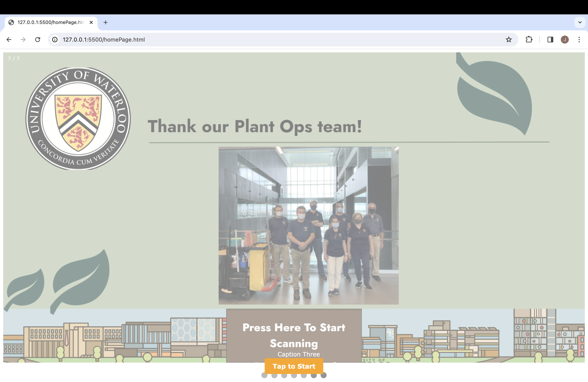Toggle the browser side panel

coord(550,40)
